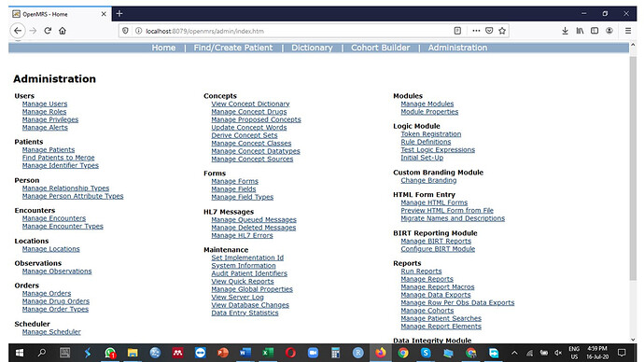Focus the localhost URL address field
The height and width of the screenshot is (362, 644).
point(296,31)
